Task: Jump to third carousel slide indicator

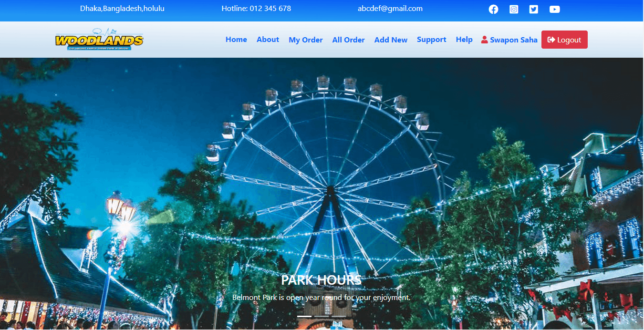Action: coord(339,316)
